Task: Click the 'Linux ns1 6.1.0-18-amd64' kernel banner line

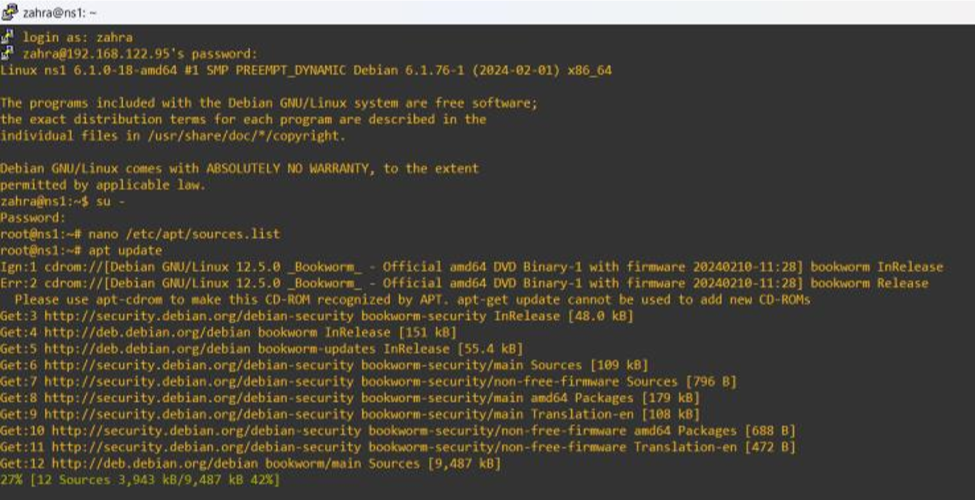Action: coord(305,70)
